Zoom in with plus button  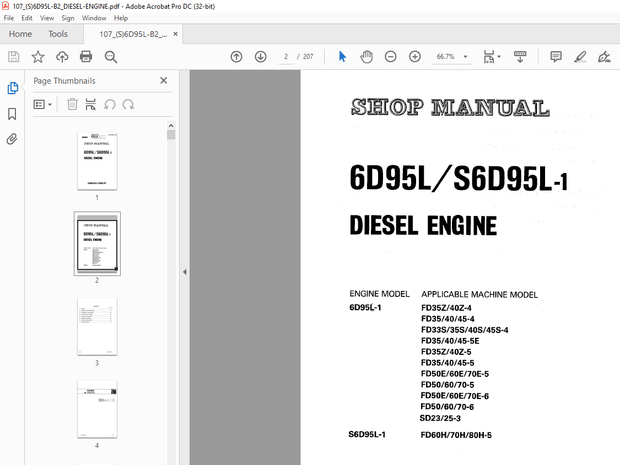click(x=415, y=57)
